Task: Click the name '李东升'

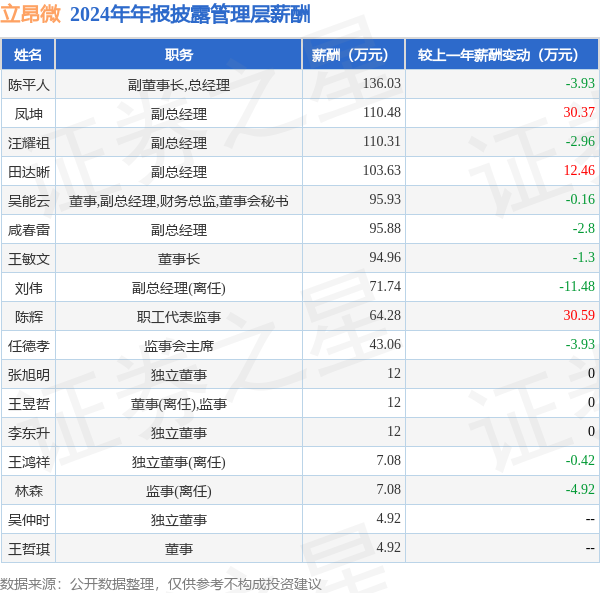Action: pos(29,433)
